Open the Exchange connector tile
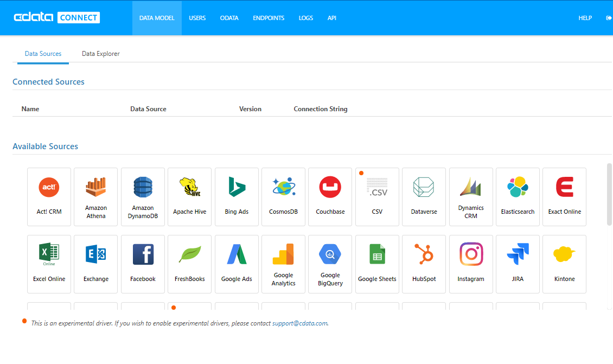613x364 pixels. 96,264
